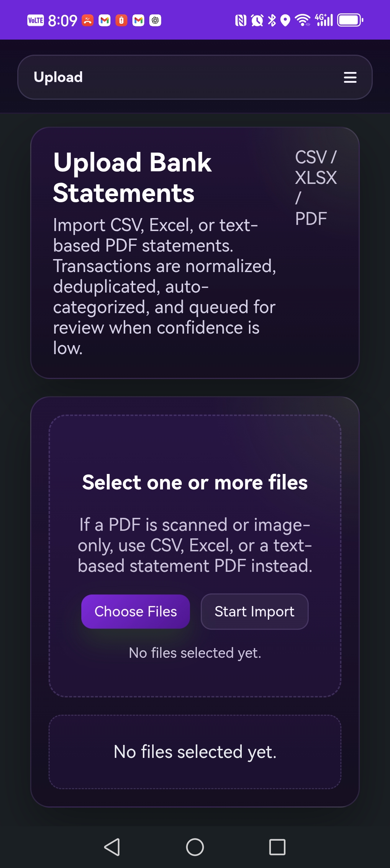Tap the Gmail notification icon
The width and height of the screenshot is (390, 868).
[x=104, y=21]
